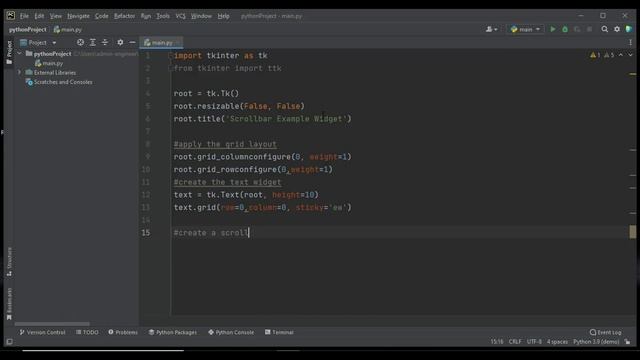This screenshot has height=360, width=640.
Task: Click the PyCharm application icon in title bar
Action: click(x=11, y=16)
